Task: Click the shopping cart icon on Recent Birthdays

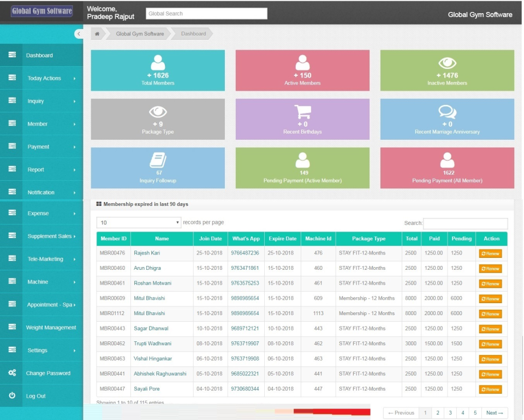Action: (x=303, y=111)
